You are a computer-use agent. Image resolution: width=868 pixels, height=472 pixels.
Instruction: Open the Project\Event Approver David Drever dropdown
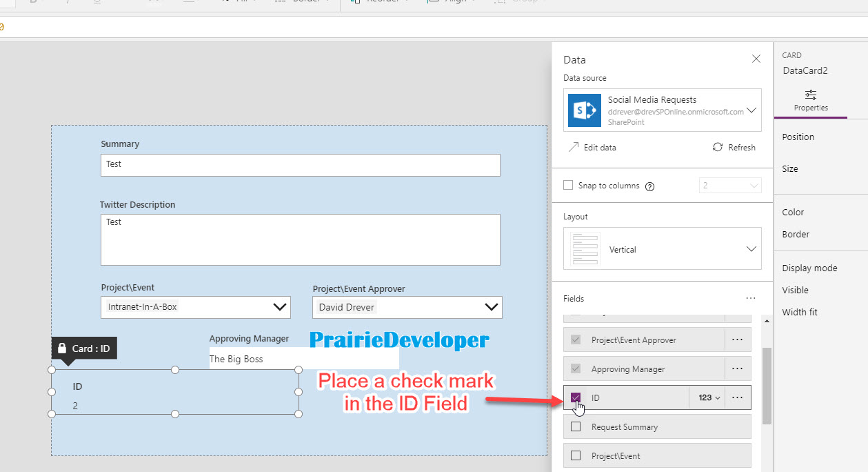[x=407, y=307]
